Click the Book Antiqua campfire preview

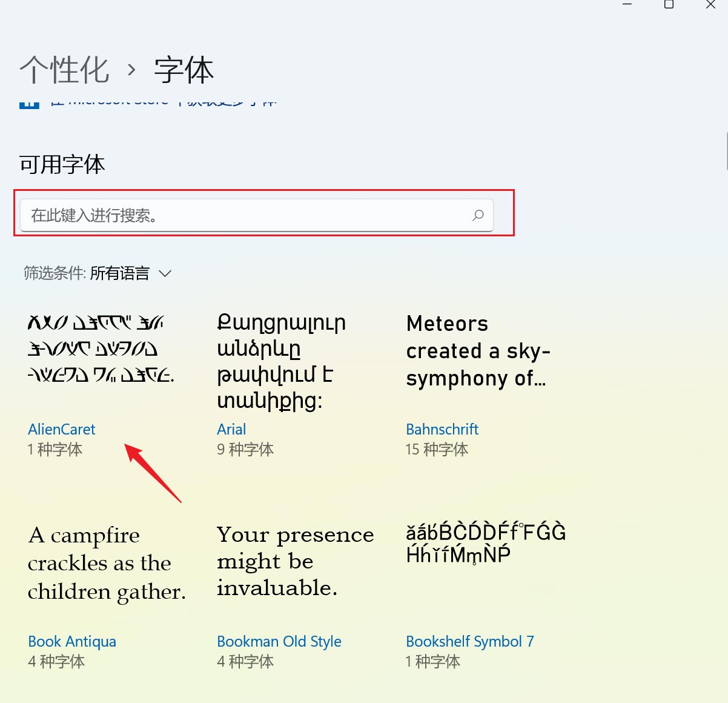point(107,563)
